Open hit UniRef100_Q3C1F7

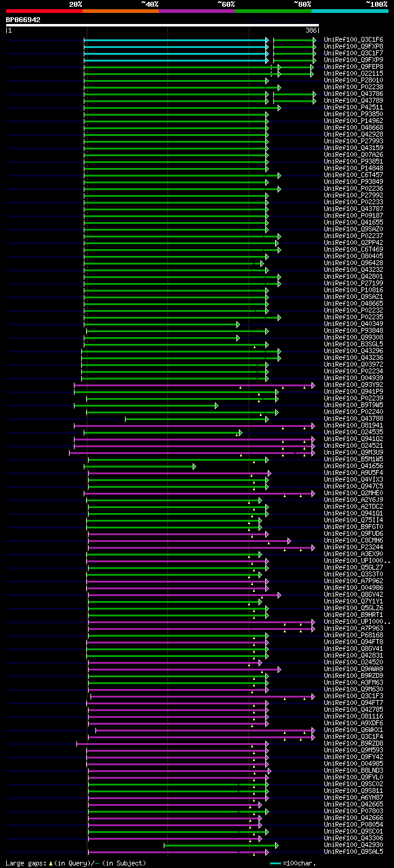pos(353,54)
